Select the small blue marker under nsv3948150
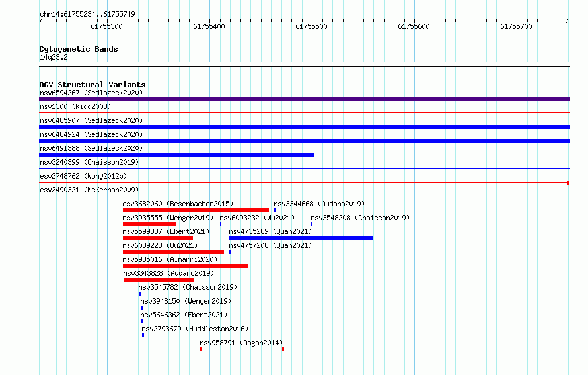588x375 pixels. pos(141,308)
